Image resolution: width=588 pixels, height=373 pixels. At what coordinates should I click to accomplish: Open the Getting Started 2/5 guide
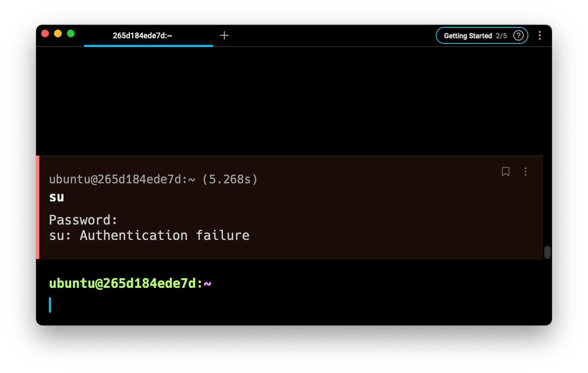tap(475, 36)
